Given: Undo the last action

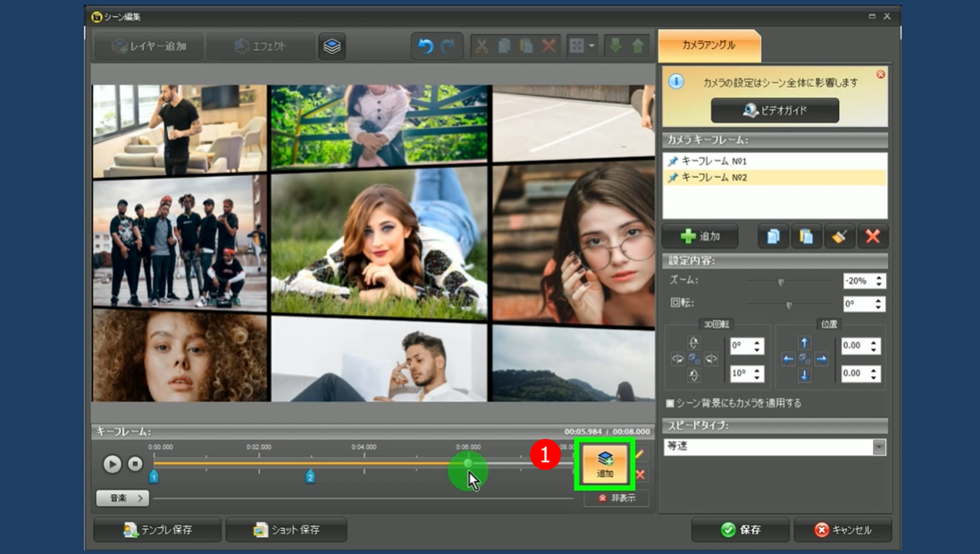Looking at the screenshot, I should pos(426,46).
